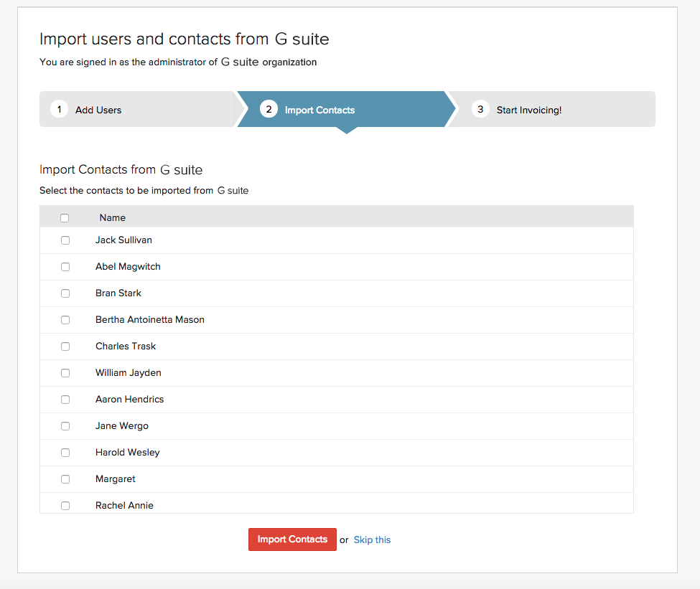Select Rachel Annie's checkbox
The height and width of the screenshot is (589, 700).
click(x=65, y=505)
